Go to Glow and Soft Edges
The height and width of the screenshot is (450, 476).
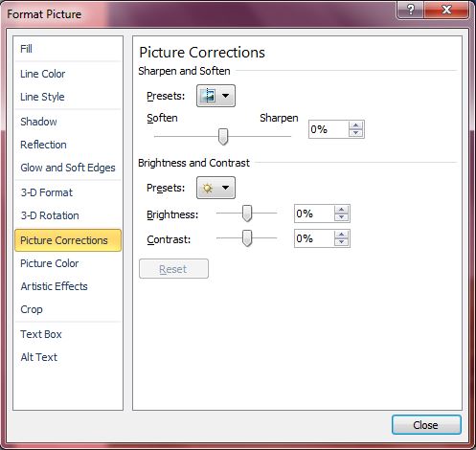click(68, 168)
